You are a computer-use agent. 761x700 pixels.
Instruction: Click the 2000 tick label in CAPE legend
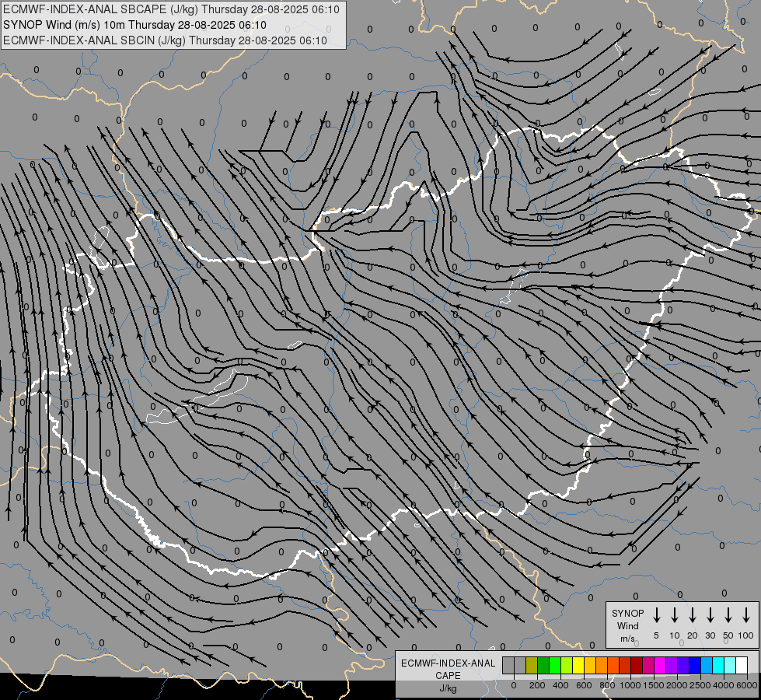point(677,685)
